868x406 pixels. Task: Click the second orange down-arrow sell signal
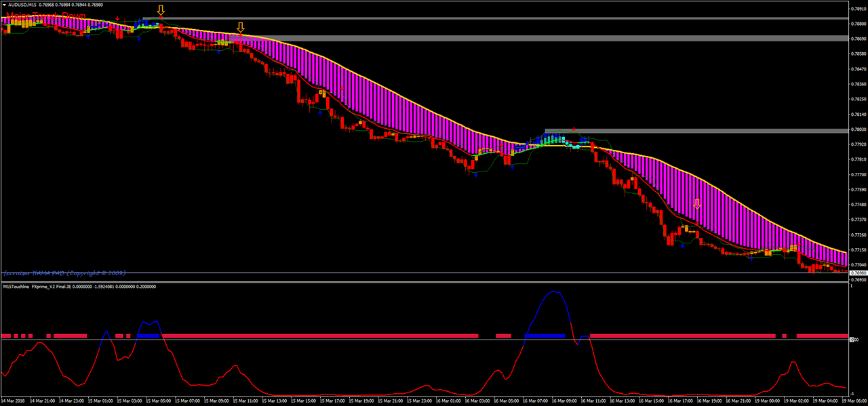(x=241, y=28)
